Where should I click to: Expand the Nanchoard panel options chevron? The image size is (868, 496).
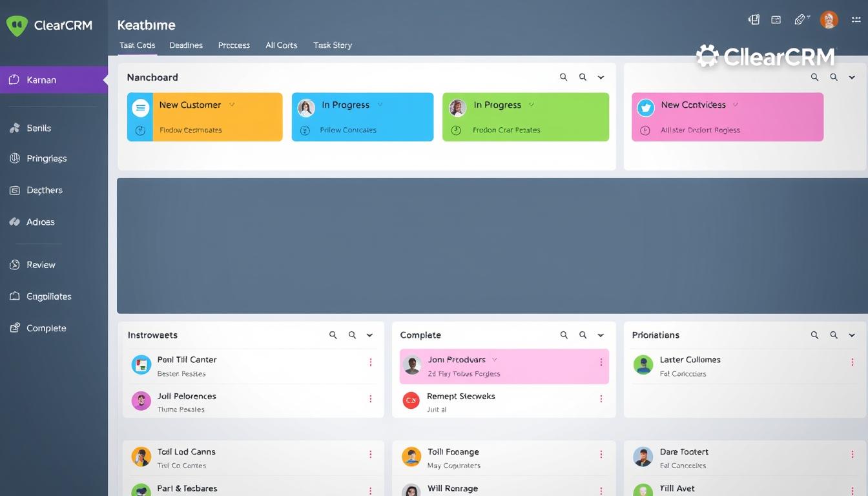point(601,77)
